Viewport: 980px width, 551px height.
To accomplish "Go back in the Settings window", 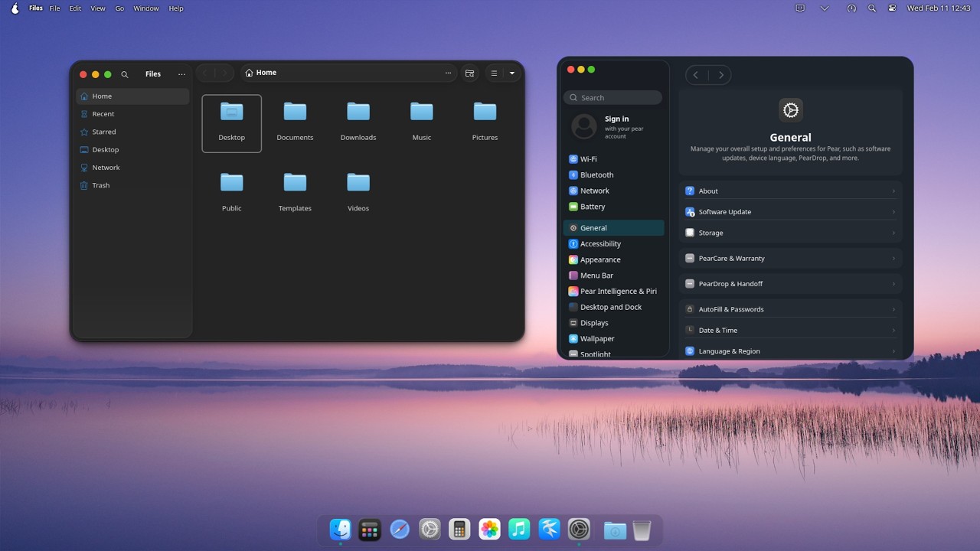I will click(696, 75).
